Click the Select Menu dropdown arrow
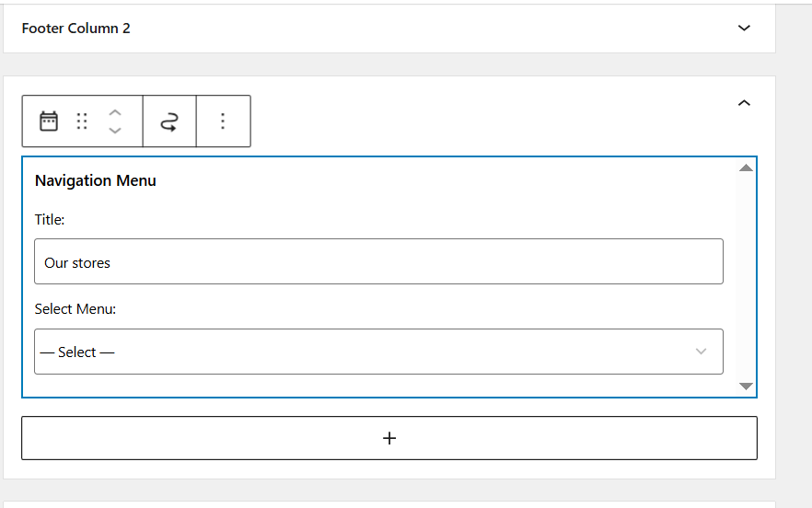Screen dimensions: 812x508 702,352
